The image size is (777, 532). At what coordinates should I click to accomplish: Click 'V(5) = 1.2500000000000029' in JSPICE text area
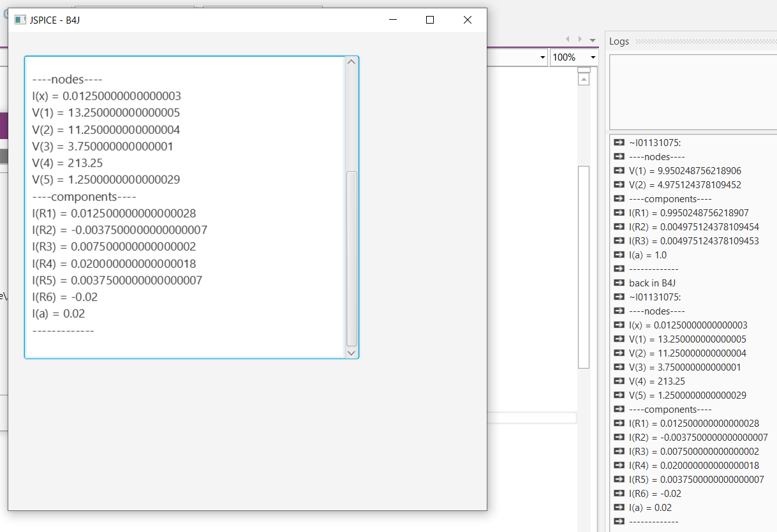(106, 179)
